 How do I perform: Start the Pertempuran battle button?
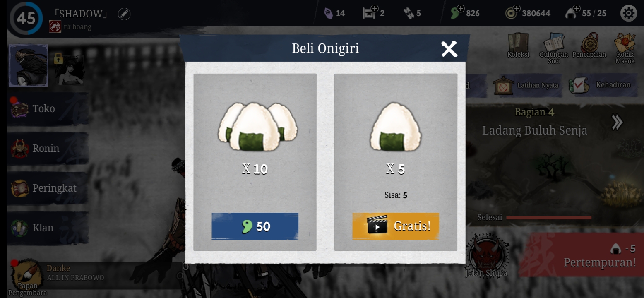582,255
